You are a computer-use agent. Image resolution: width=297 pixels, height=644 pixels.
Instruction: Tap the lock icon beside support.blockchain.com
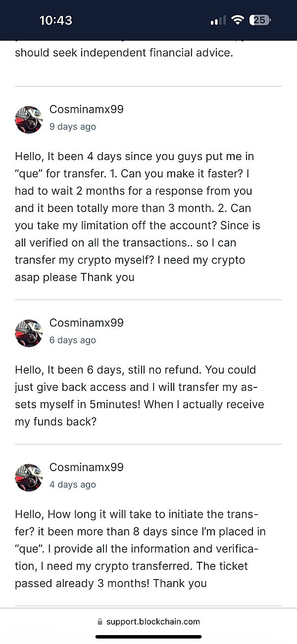pos(100,622)
